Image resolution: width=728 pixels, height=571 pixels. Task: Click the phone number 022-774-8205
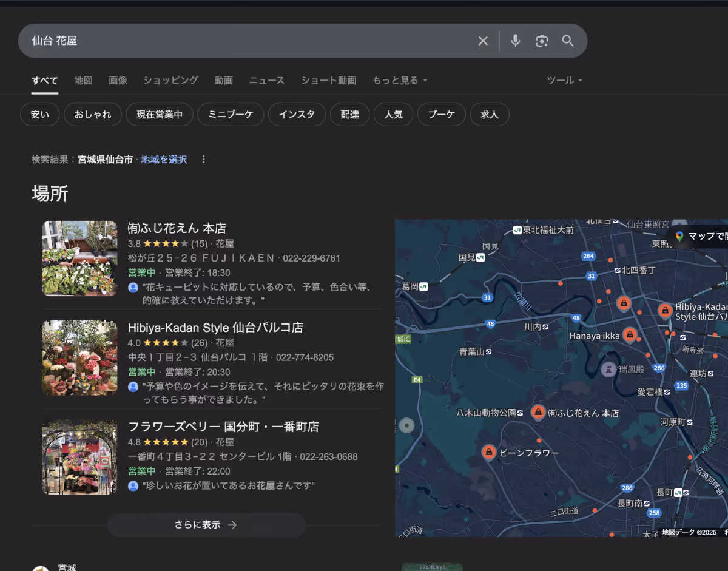[305, 357]
